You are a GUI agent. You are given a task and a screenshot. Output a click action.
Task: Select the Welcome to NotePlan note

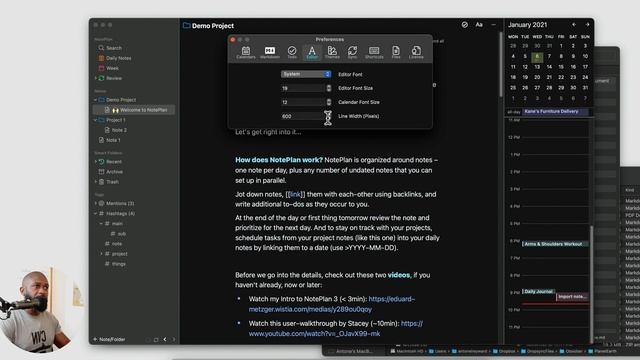[134, 110]
